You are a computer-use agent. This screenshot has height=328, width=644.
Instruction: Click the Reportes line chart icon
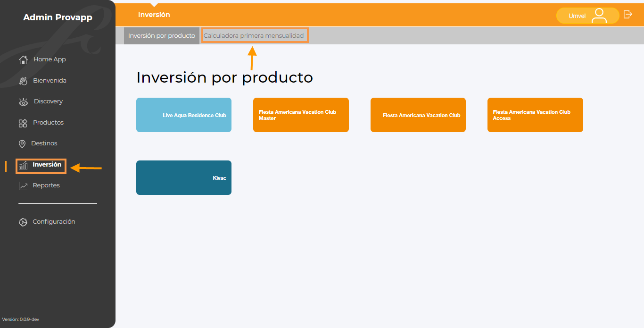(x=23, y=186)
